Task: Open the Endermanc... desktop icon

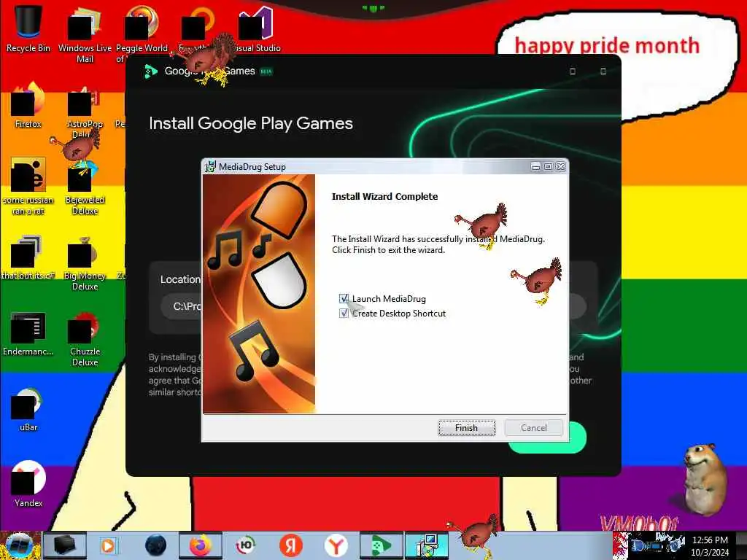Action: pos(28,334)
